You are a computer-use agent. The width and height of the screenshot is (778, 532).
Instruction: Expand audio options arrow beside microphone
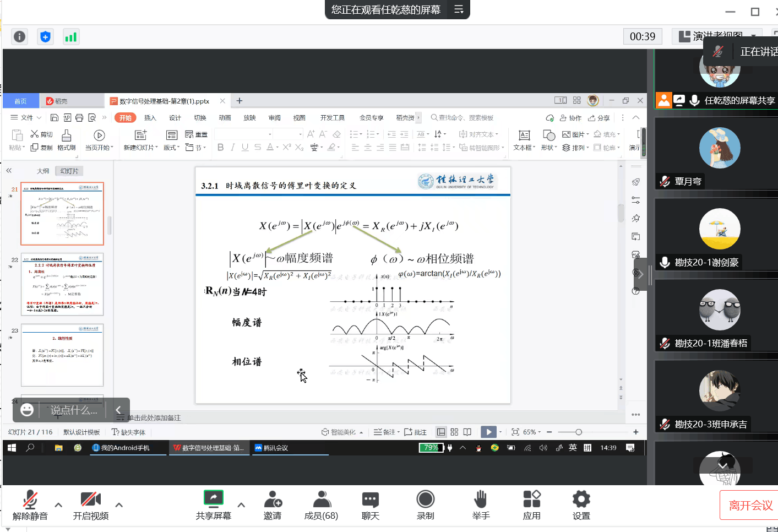point(58,504)
